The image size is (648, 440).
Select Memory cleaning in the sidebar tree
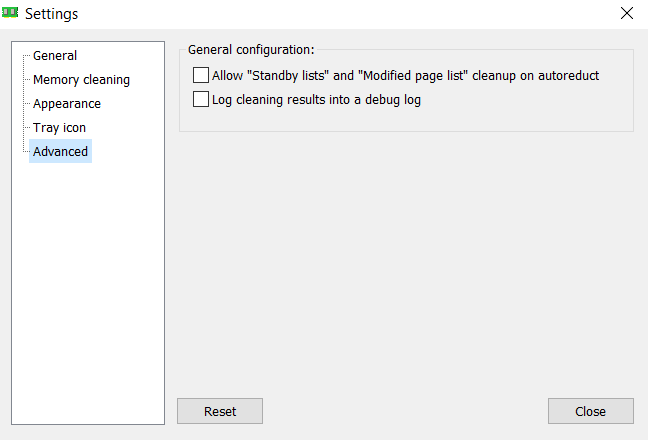pyautogui.click(x=81, y=80)
